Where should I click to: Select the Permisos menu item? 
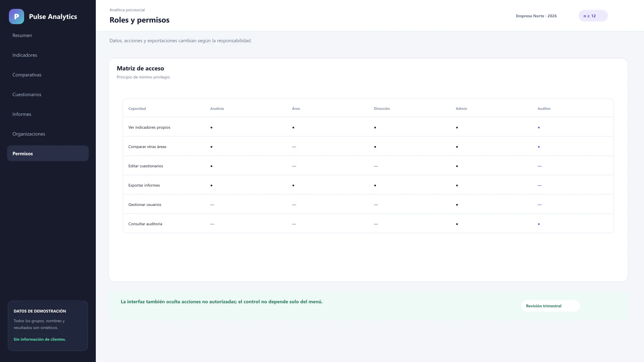(48, 153)
